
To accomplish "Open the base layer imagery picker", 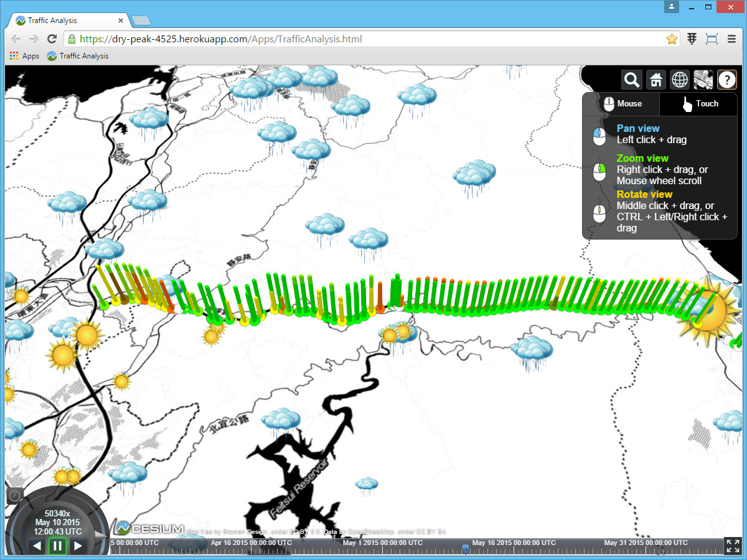I will tap(703, 80).
